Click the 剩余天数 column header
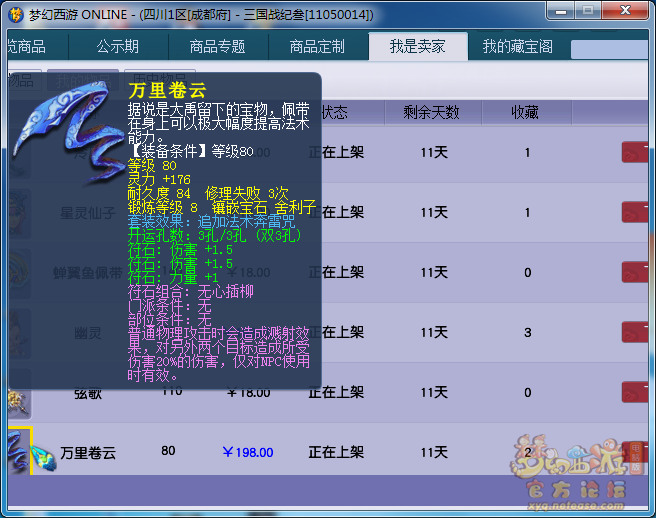 point(431,112)
